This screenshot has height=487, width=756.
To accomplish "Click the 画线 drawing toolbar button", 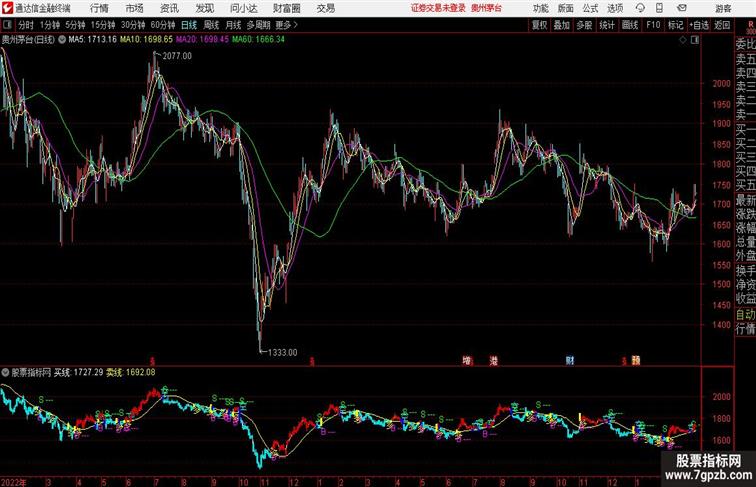I will coord(630,25).
